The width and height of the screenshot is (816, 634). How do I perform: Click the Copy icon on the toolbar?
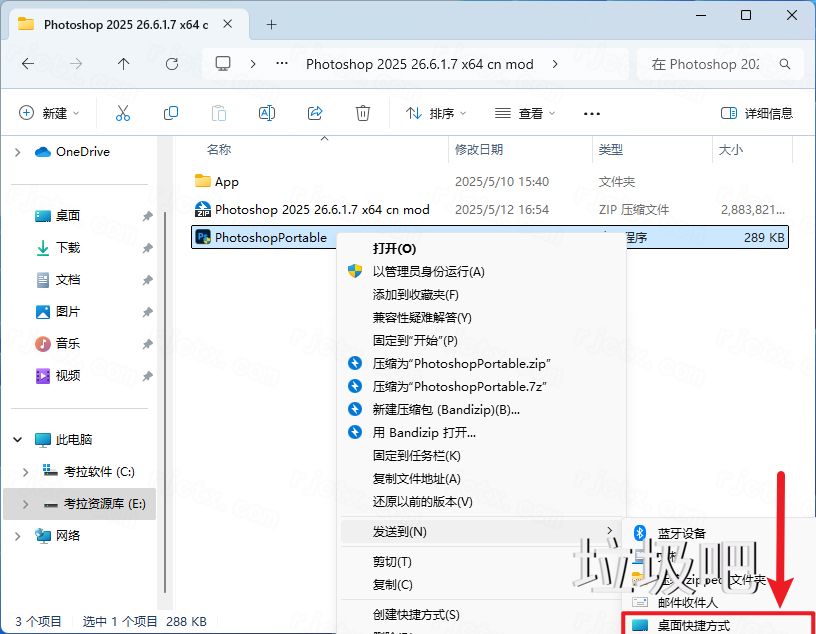171,113
